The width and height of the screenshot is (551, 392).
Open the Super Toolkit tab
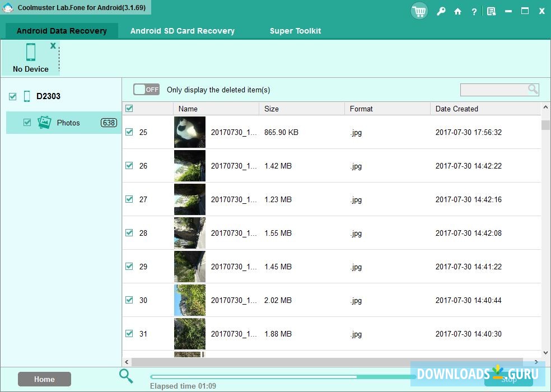[295, 31]
